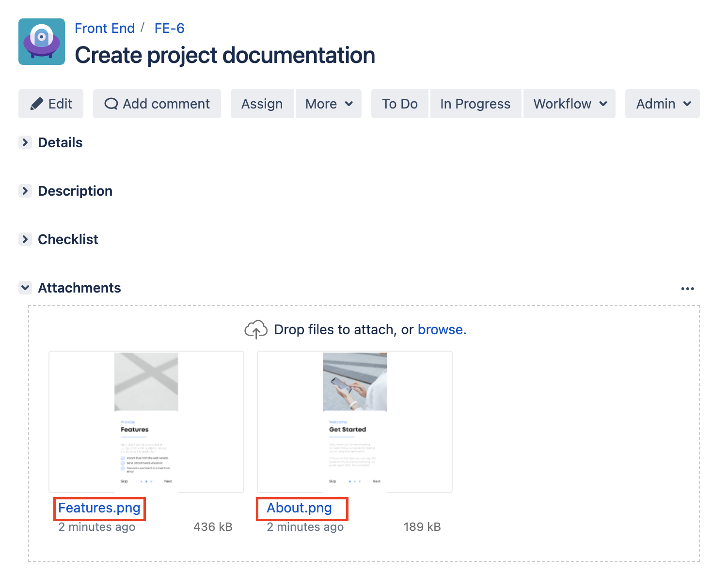Click the browse link to attach files
The height and width of the screenshot is (588, 728).
click(x=442, y=330)
